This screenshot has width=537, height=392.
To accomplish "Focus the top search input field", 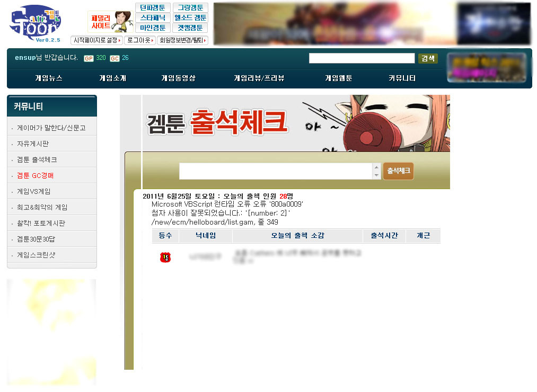I will click(362, 58).
